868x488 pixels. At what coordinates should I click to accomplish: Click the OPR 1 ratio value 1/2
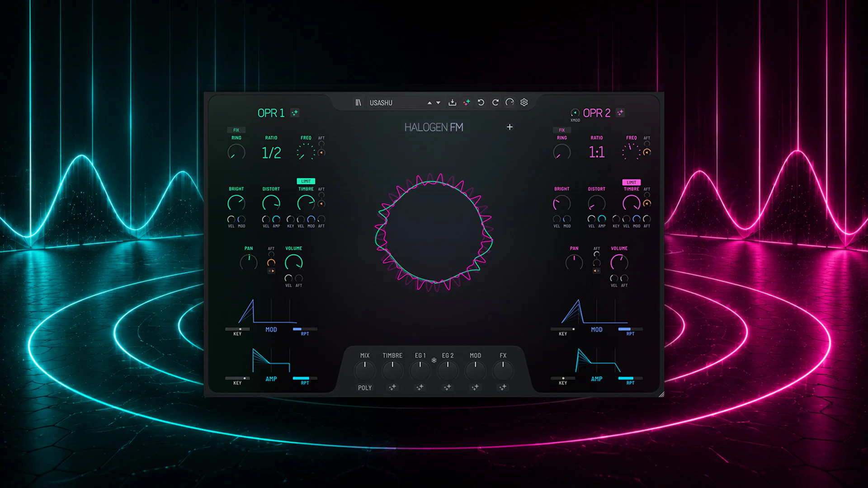(x=271, y=153)
